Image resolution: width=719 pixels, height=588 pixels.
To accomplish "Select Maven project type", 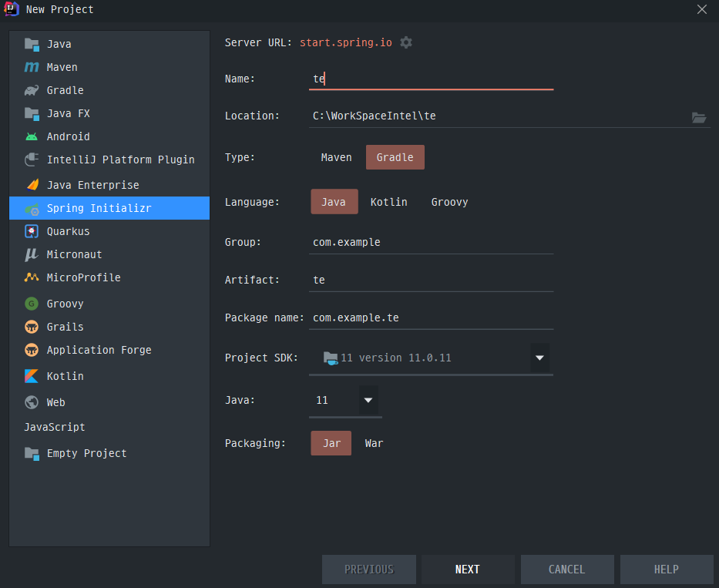I will tap(336, 157).
